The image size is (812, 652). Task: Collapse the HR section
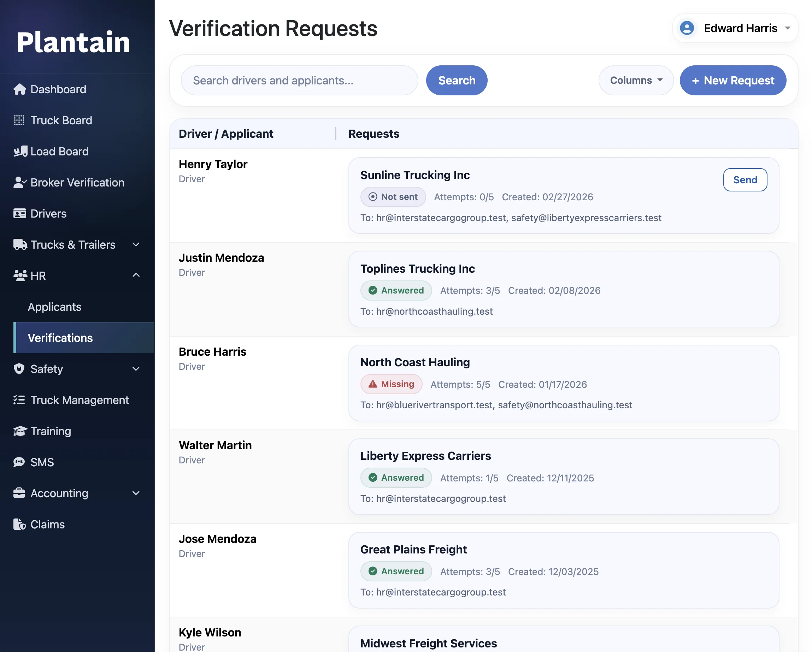click(136, 275)
